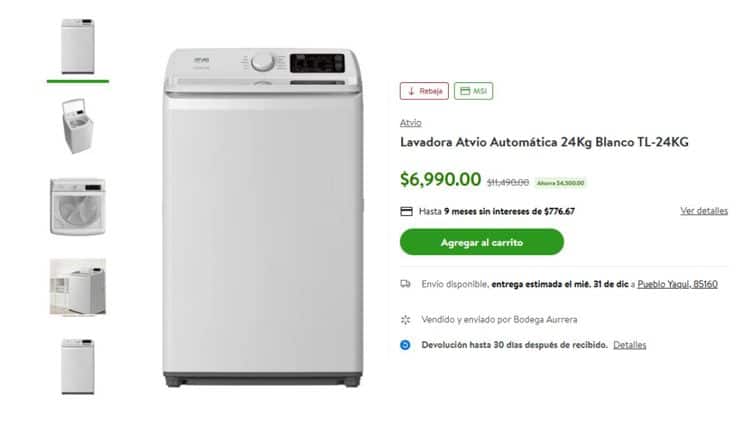Add the washer with Agregar al carrito
Image resolution: width=750 pixels, height=421 pixels.
point(482,242)
